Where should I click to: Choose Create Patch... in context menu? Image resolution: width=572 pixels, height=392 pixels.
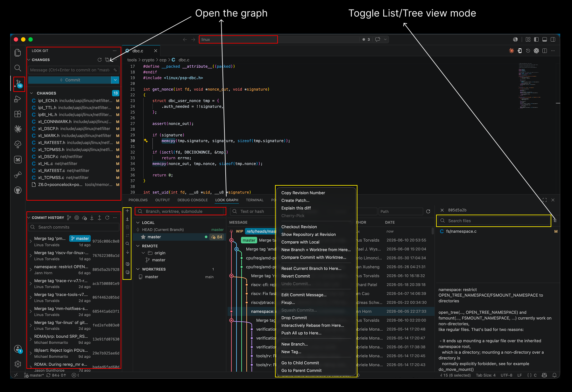point(295,200)
